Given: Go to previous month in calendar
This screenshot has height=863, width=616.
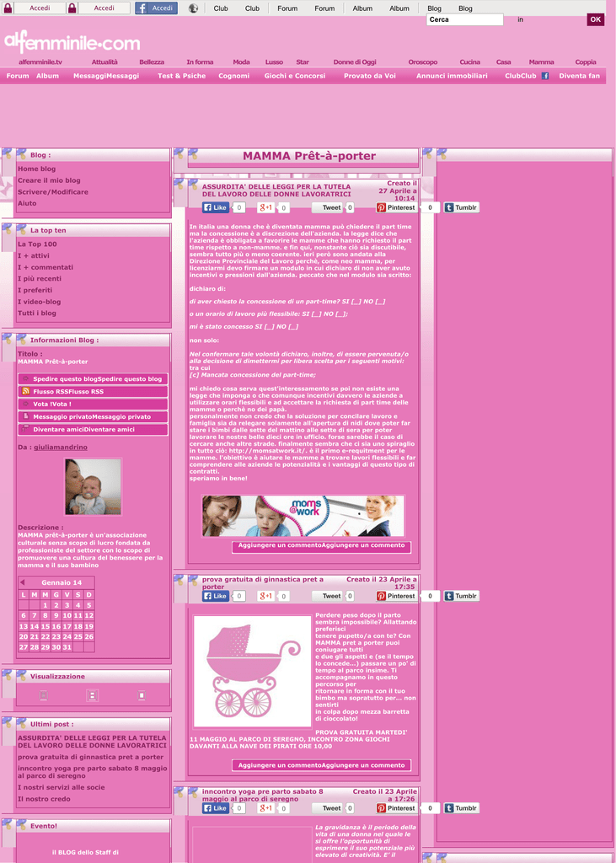Looking at the screenshot, I should point(23,582).
